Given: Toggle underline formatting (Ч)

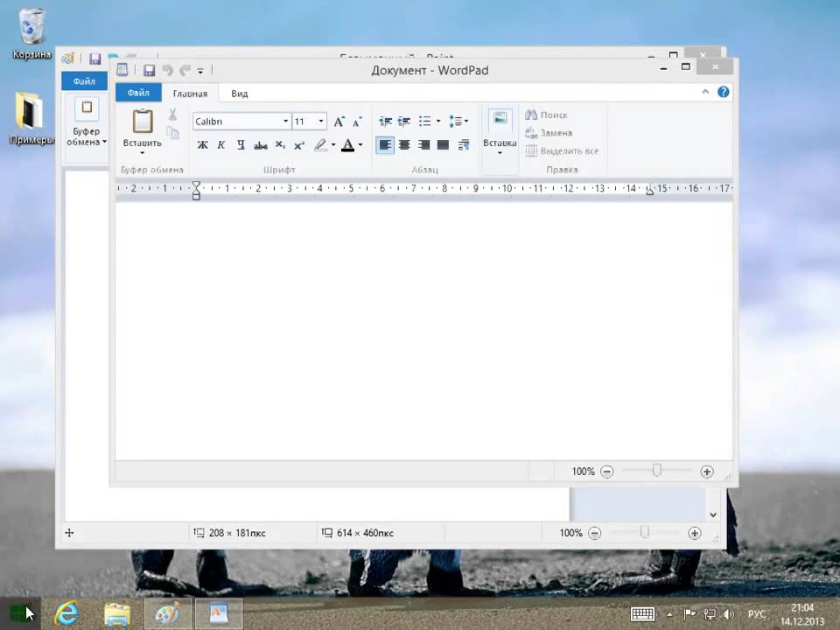Looking at the screenshot, I should pos(241,144).
